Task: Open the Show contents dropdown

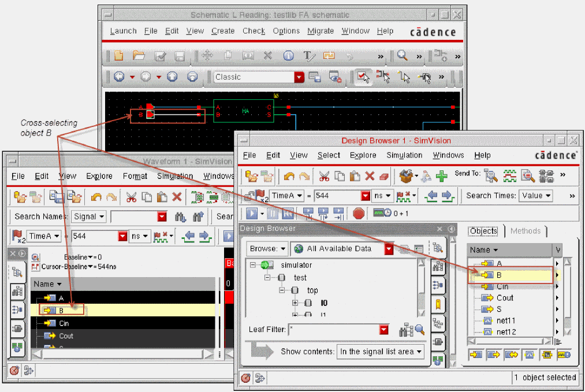Action: 380,352
